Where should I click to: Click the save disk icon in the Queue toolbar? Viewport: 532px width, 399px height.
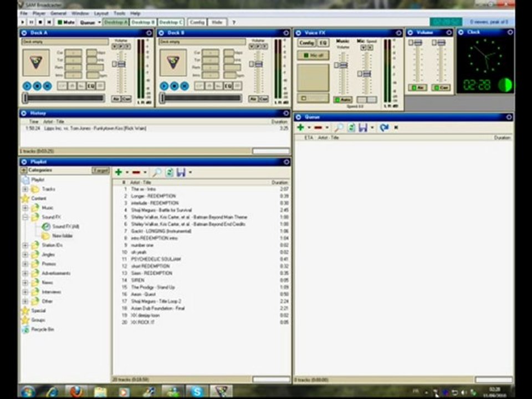pyautogui.click(x=362, y=127)
